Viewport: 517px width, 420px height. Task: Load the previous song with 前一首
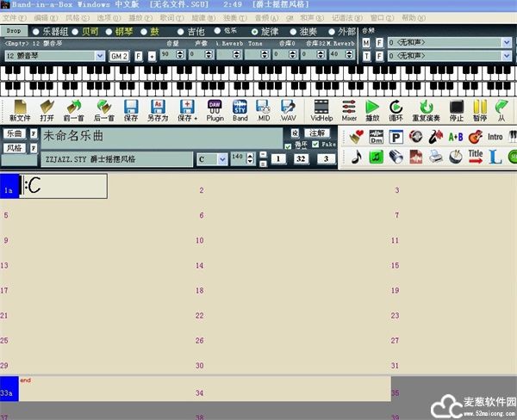click(x=74, y=111)
